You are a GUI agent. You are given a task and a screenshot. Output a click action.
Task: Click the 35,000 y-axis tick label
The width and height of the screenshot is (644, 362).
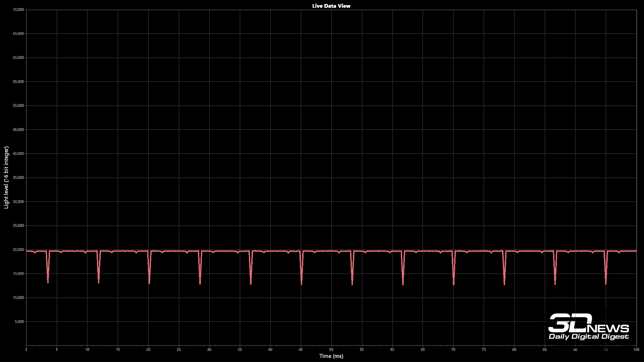click(18, 178)
